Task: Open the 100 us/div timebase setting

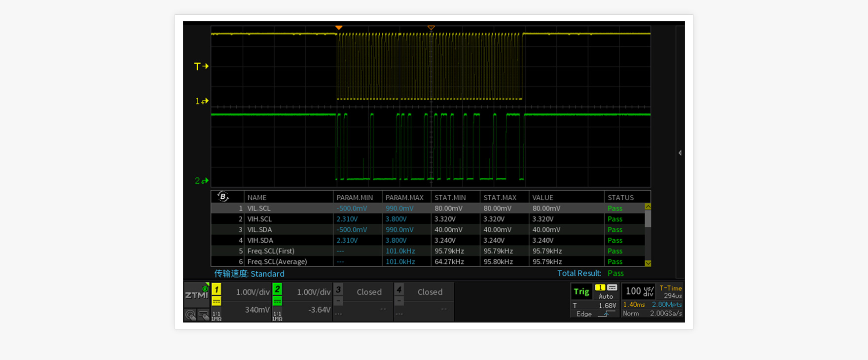Action: (x=639, y=291)
